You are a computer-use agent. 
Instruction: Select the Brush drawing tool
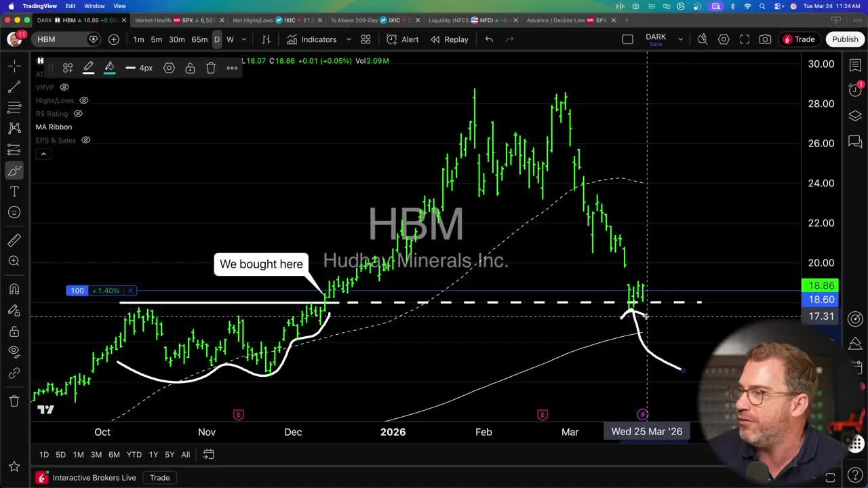coord(14,170)
